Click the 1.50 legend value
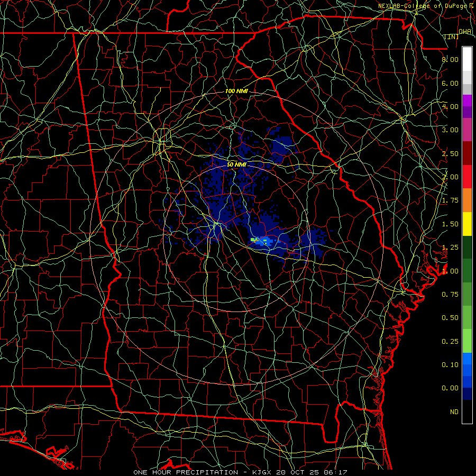 click(x=450, y=224)
